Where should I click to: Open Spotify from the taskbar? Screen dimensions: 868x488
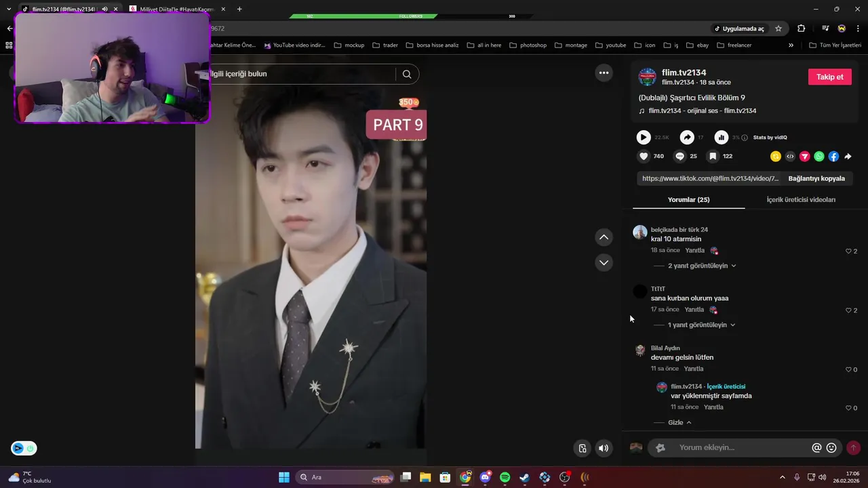click(x=505, y=477)
